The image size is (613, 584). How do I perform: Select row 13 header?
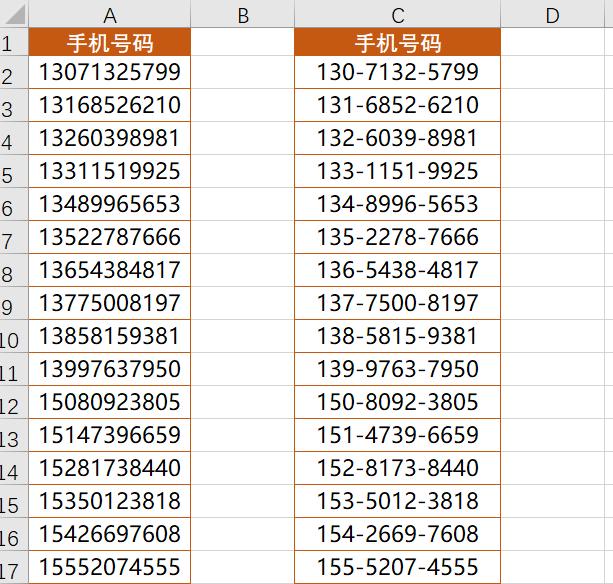pos(14,435)
